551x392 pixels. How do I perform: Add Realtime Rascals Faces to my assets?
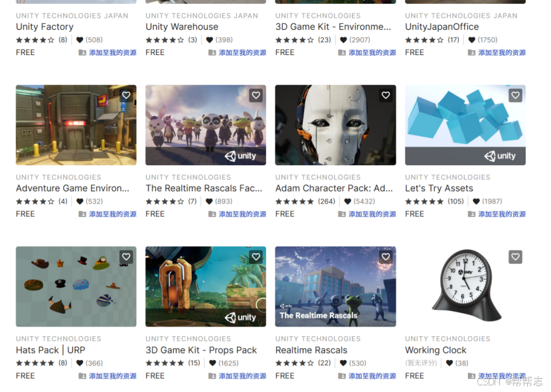237,214
